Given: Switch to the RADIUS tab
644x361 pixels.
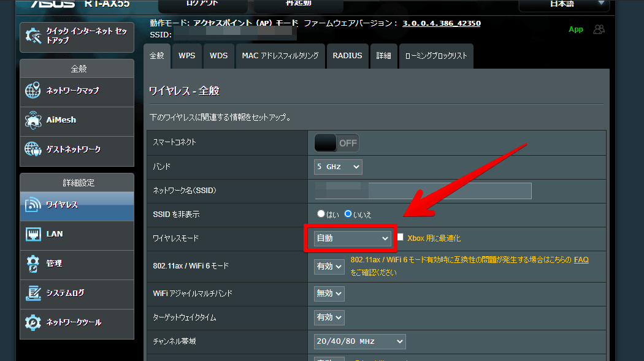Looking at the screenshot, I should tap(347, 56).
